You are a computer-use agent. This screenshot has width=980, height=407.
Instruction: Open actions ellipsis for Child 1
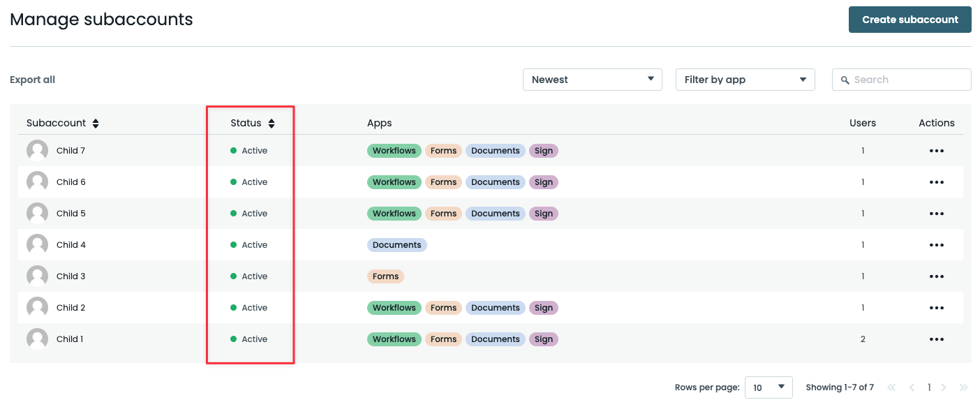pos(936,339)
